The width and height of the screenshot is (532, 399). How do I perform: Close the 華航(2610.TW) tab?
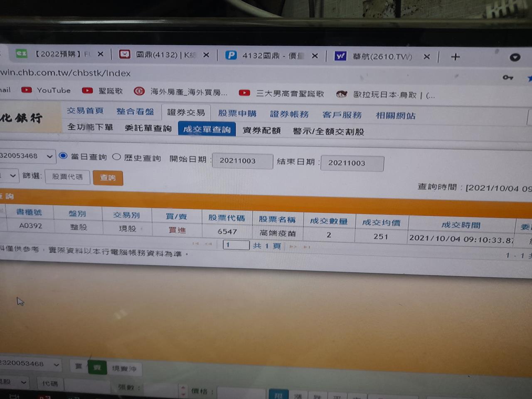426,57
